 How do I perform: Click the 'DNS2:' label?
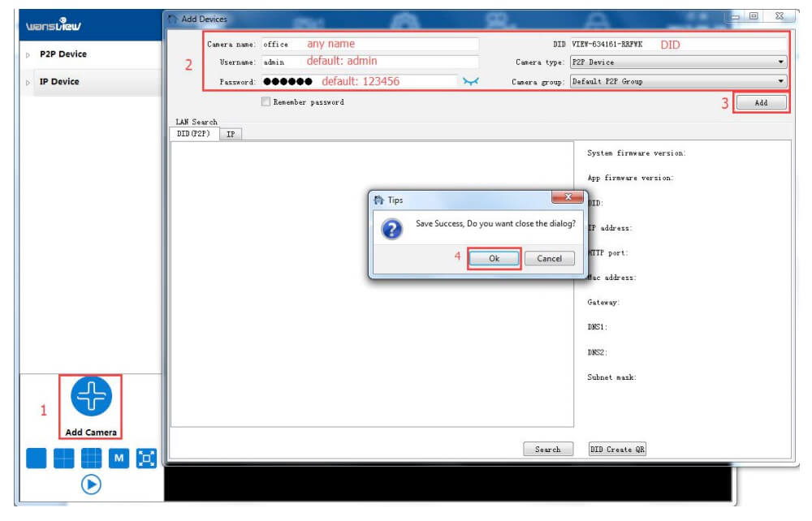[597, 352]
